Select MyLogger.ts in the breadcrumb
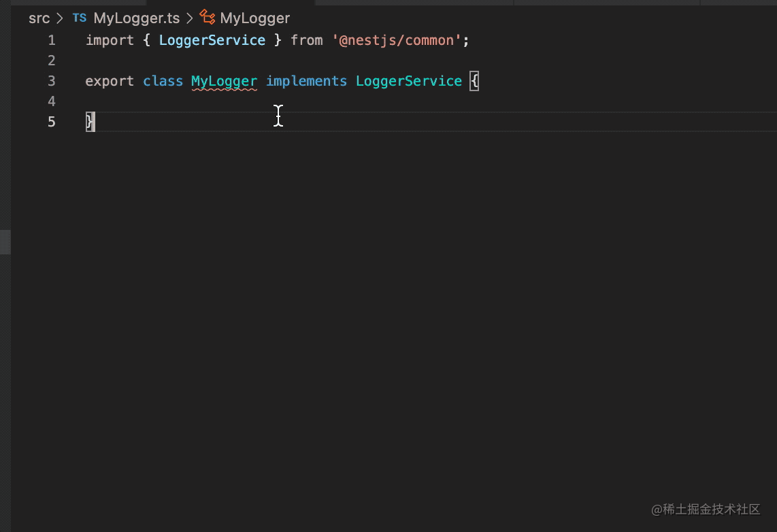This screenshot has height=532, width=777. [x=136, y=18]
